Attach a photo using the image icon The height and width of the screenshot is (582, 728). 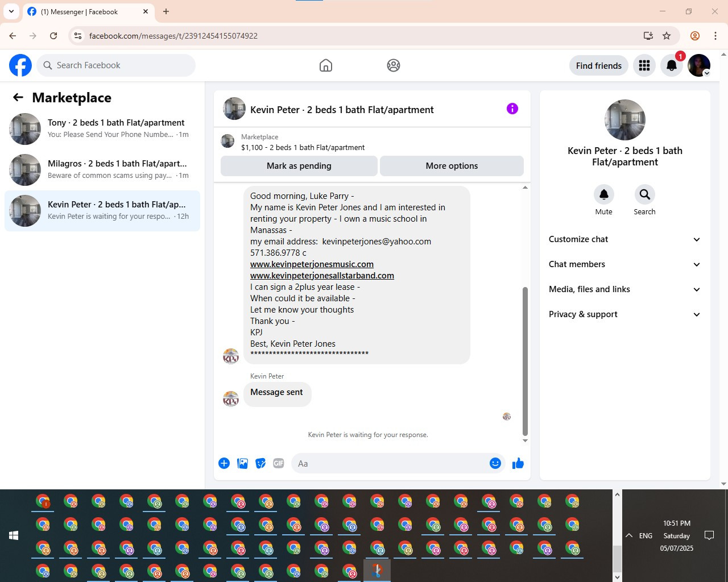coord(242,463)
